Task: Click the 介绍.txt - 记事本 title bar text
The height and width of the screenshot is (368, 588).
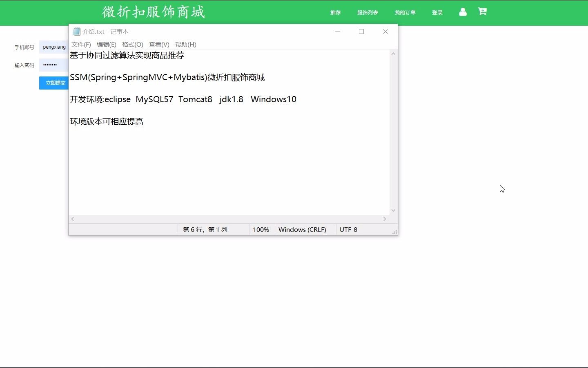Action: pos(105,31)
